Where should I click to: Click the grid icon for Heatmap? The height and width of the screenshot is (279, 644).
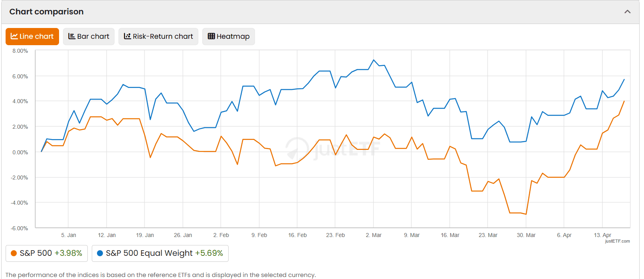pos(211,36)
